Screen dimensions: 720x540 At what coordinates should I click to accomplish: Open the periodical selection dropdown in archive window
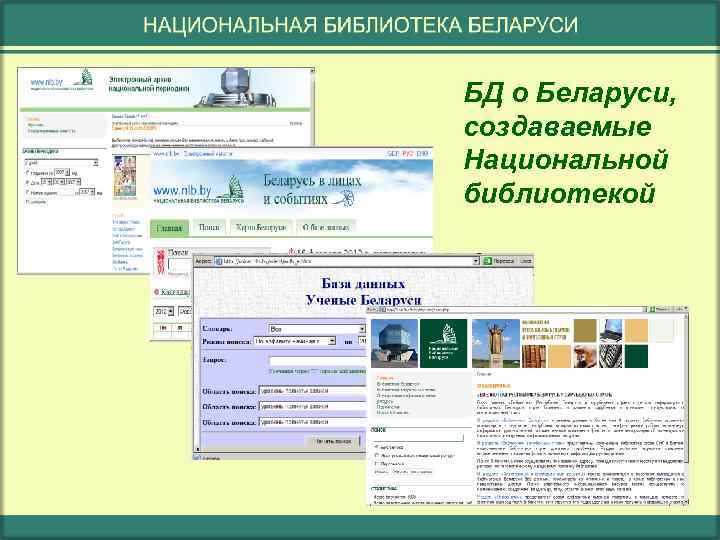tap(61, 163)
